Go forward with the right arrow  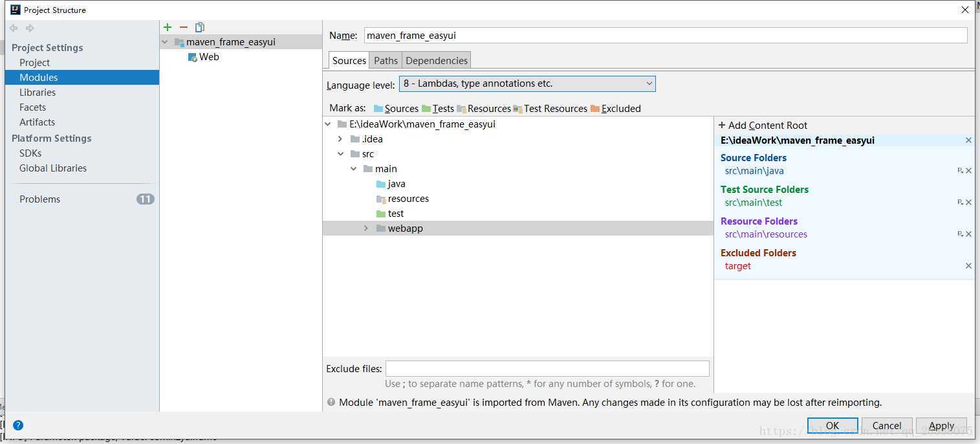click(30, 28)
